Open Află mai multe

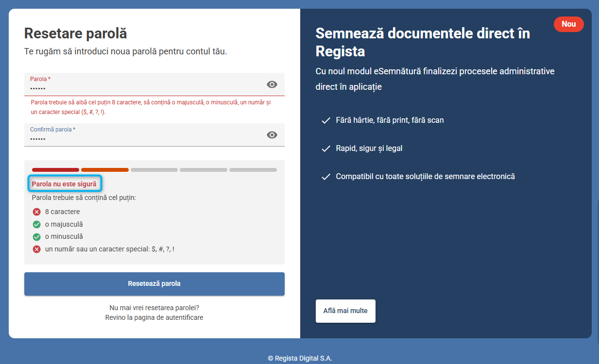(x=345, y=311)
